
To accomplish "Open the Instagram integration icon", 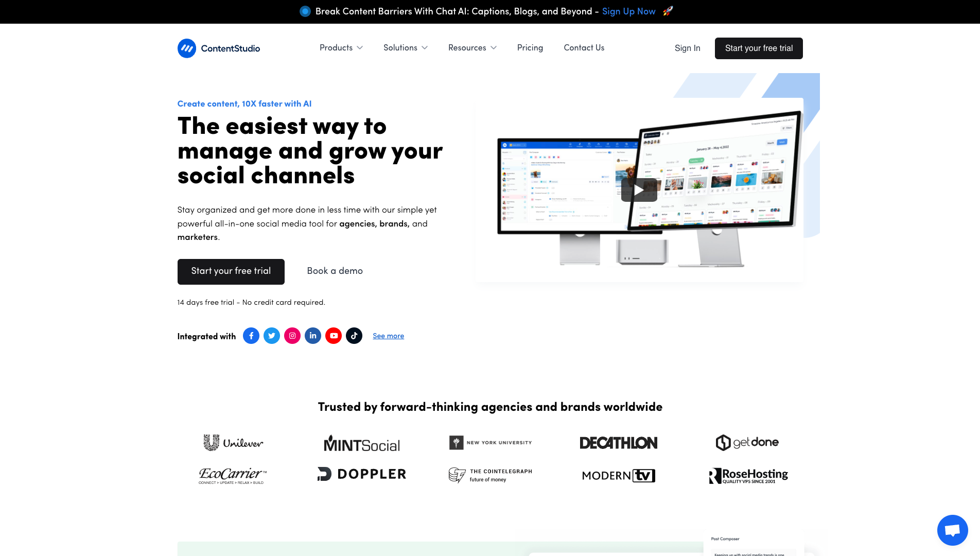I will coord(292,336).
